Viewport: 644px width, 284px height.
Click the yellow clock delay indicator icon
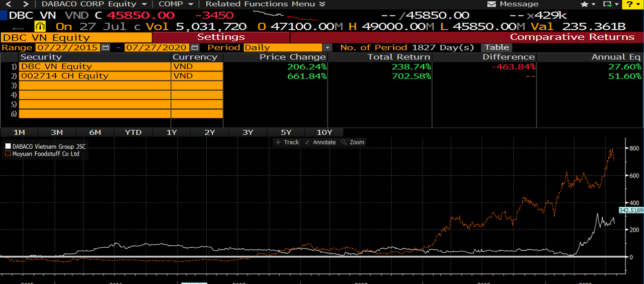tap(40, 26)
